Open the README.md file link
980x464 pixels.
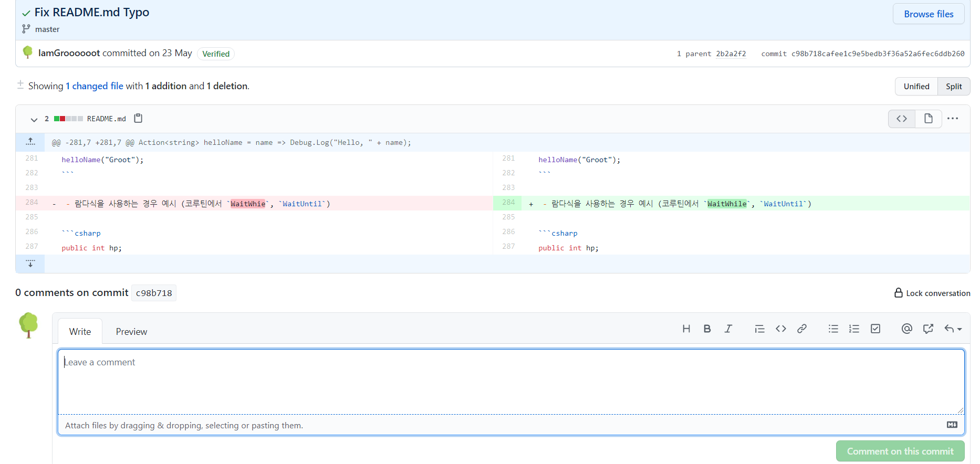pyautogui.click(x=107, y=119)
